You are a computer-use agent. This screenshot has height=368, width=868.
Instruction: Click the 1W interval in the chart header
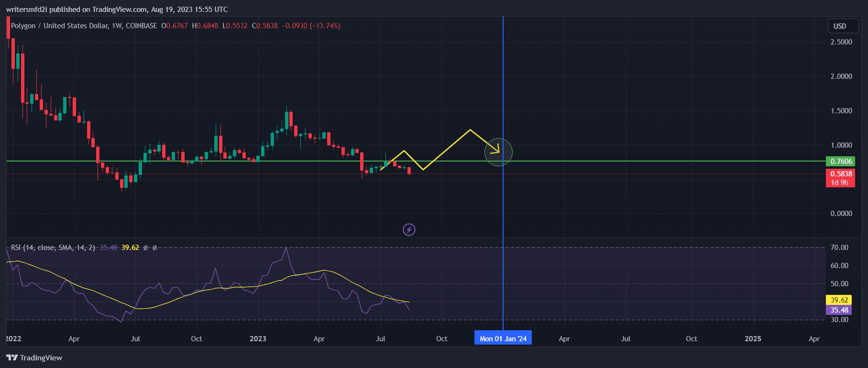(117, 26)
